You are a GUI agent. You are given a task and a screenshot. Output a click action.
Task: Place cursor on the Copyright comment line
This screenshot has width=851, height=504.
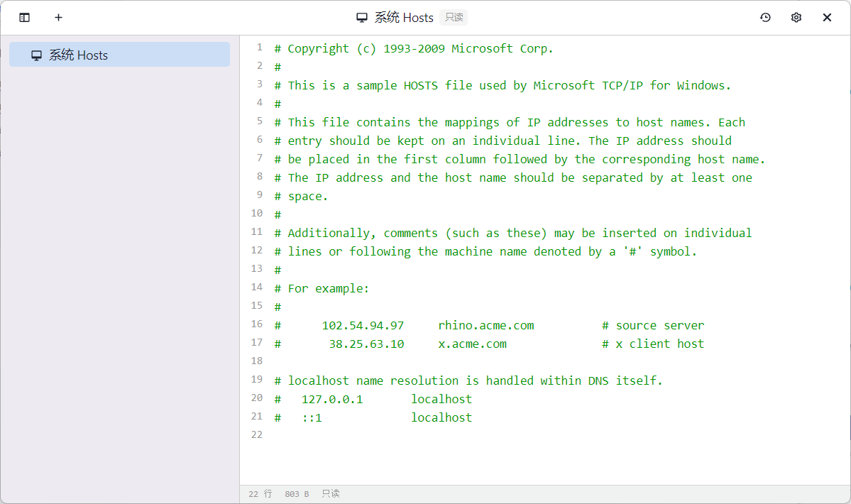(413, 48)
